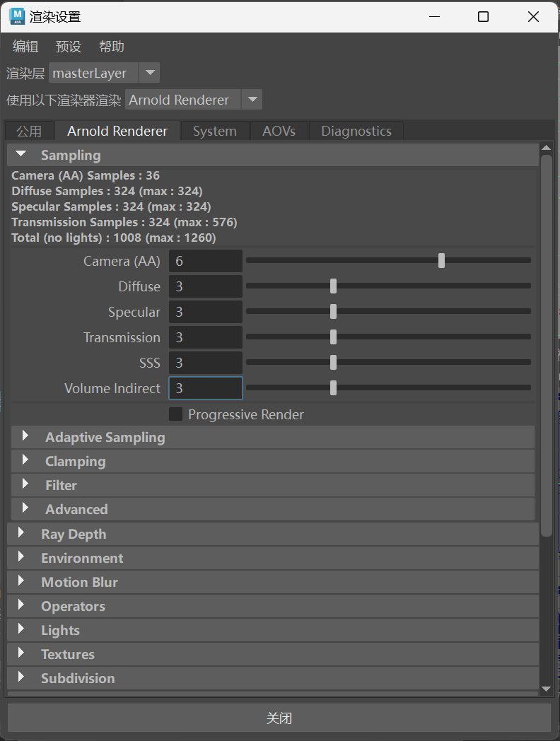
Task: Collapse the Sampling section
Action: 273,155
